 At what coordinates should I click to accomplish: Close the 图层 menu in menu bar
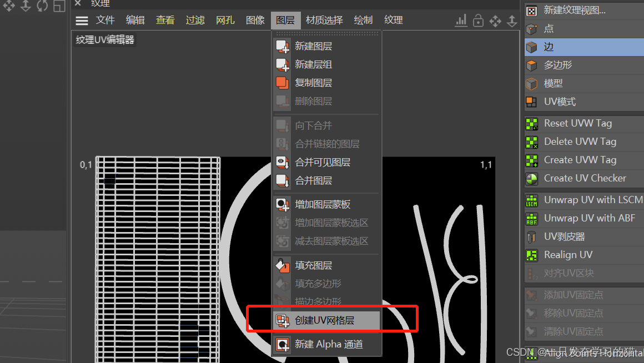tap(285, 20)
